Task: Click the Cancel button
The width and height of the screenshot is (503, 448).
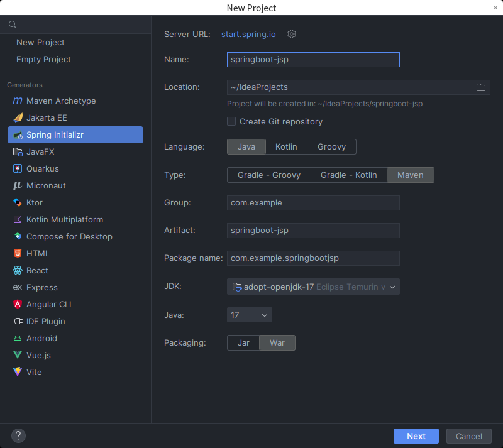Action: tap(468, 436)
